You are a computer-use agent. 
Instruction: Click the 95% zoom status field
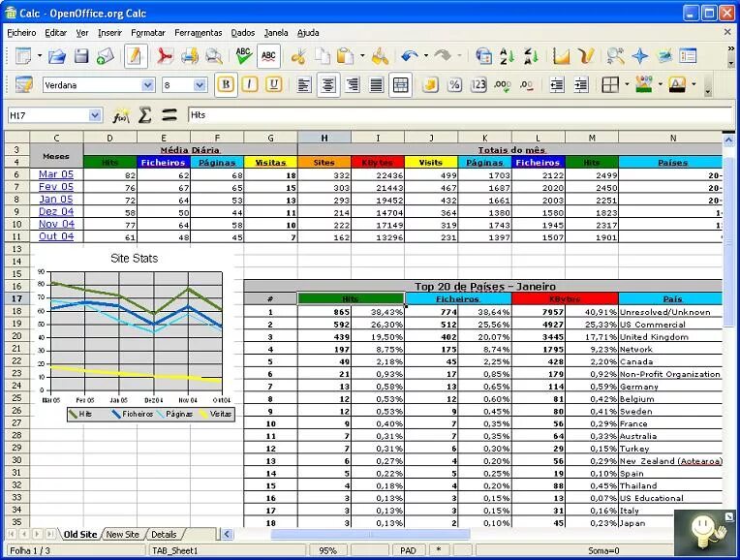pyautogui.click(x=327, y=550)
